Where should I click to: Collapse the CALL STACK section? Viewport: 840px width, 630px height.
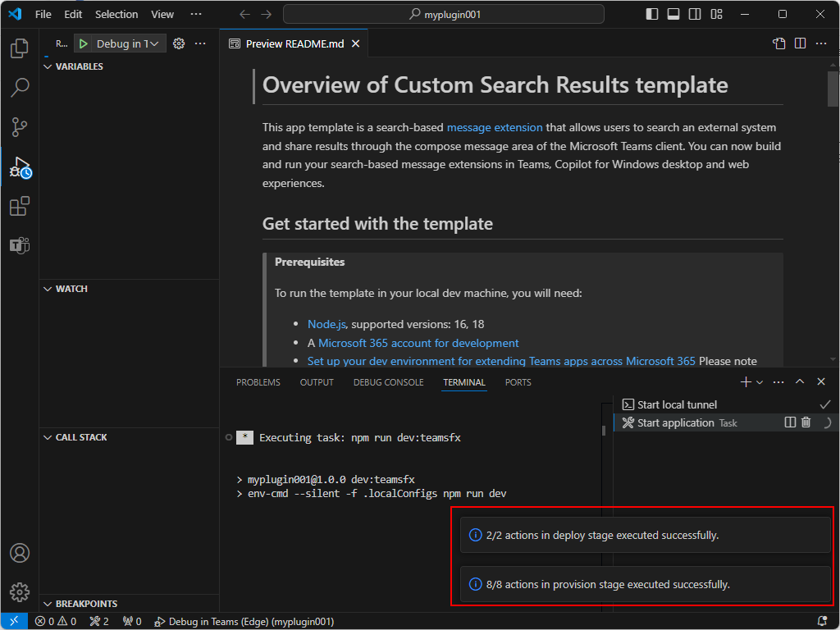click(x=48, y=438)
